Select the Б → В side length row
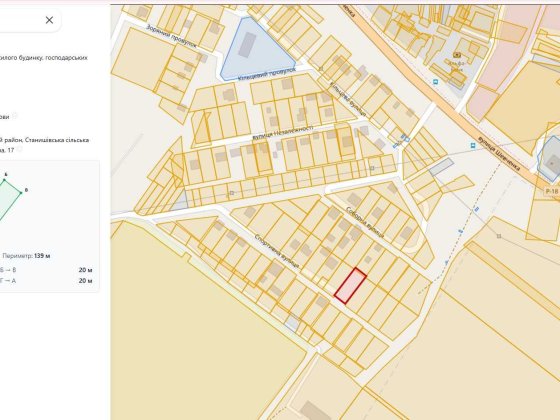 click(x=46, y=270)
